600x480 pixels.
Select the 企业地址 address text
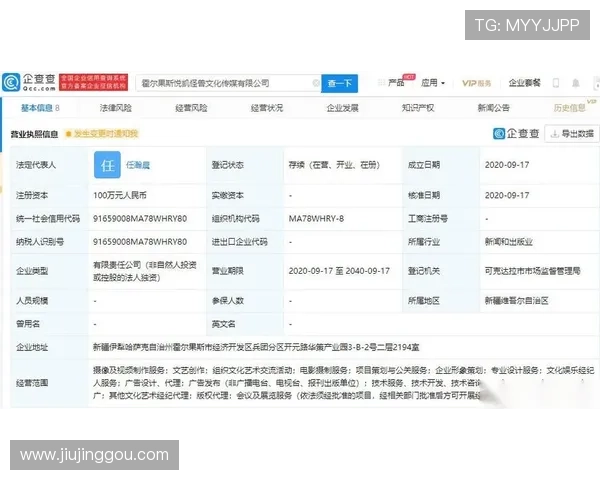point(256,347)
